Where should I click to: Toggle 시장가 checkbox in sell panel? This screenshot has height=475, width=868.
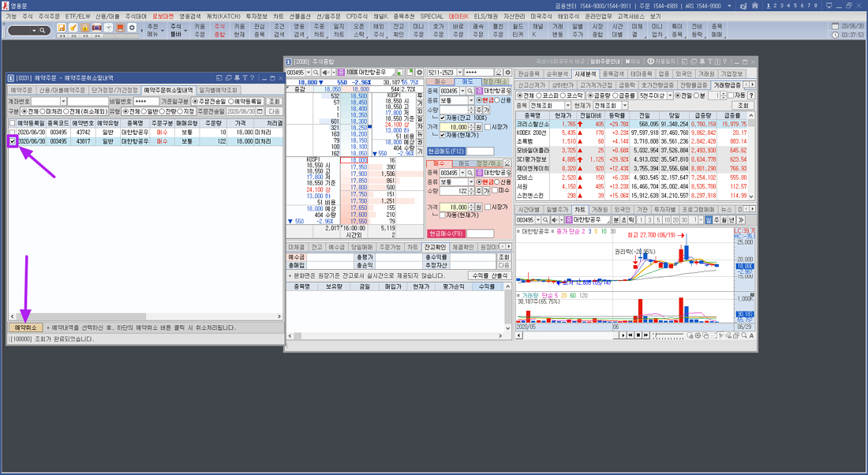[x=488, y=127]
